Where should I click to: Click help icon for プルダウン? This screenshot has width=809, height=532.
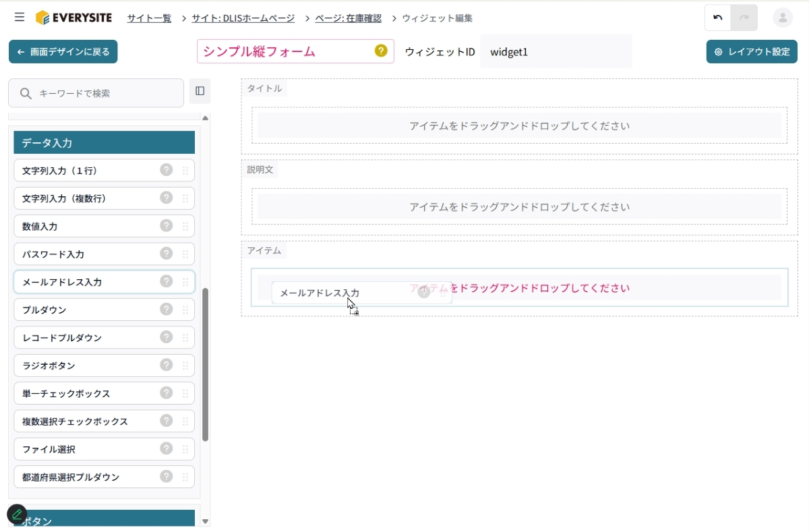click(x=167, y=309)
